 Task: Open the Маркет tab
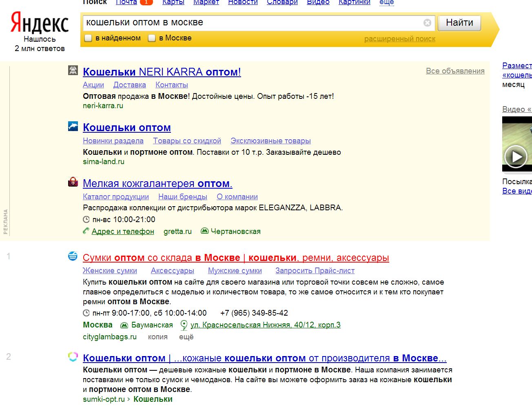coord(206,2)
